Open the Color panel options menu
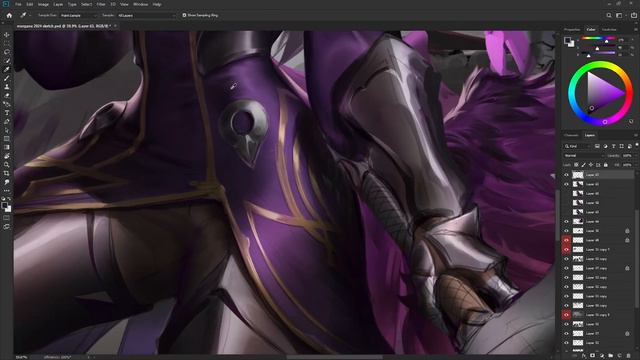This screenshot has height=360, width=640. (635, 29)
